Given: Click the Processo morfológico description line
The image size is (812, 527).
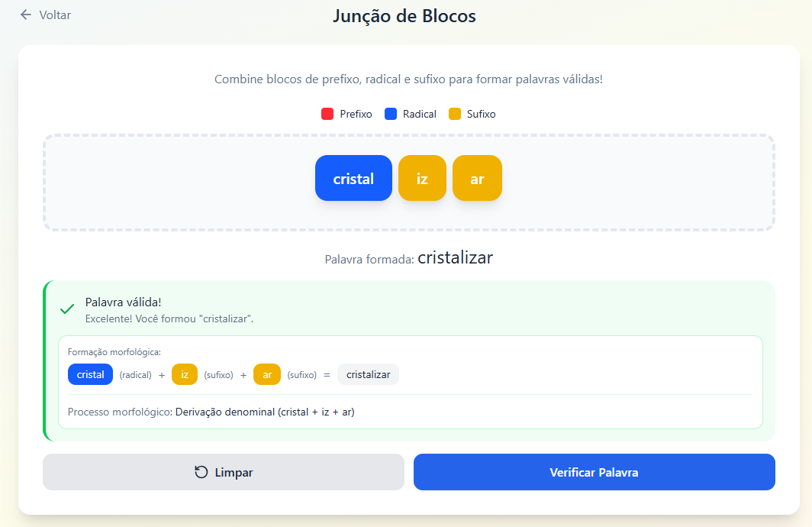Looking at the screenshot, I should (x=211, y=412).
